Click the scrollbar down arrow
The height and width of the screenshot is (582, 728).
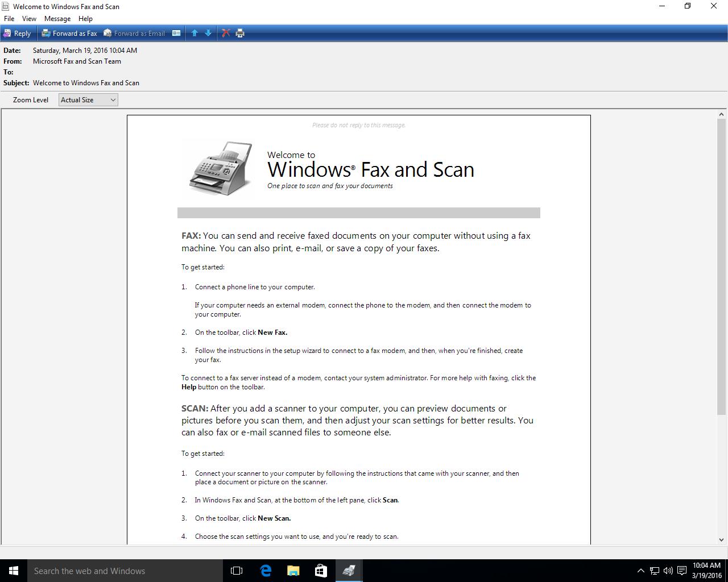coord(721,540)
